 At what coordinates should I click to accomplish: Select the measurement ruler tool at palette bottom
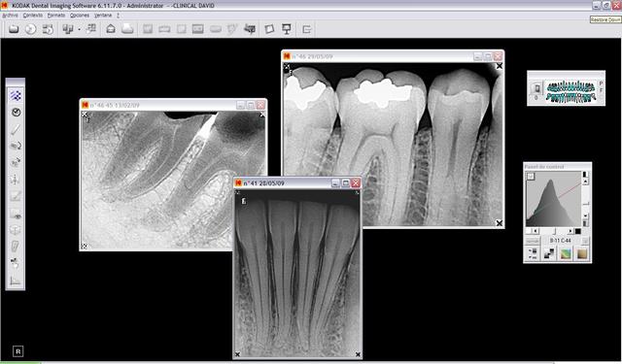(x=16, y=281)
